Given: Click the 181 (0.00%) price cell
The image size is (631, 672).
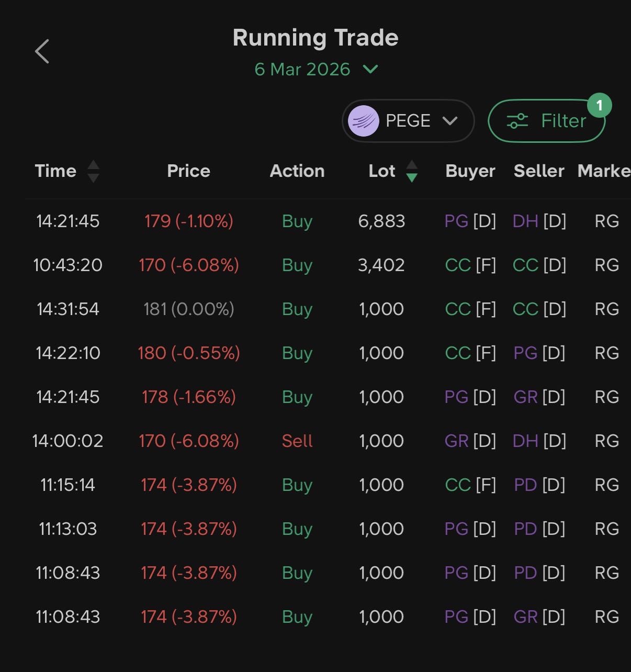Looking at the screenshot, I should (188, 309).
